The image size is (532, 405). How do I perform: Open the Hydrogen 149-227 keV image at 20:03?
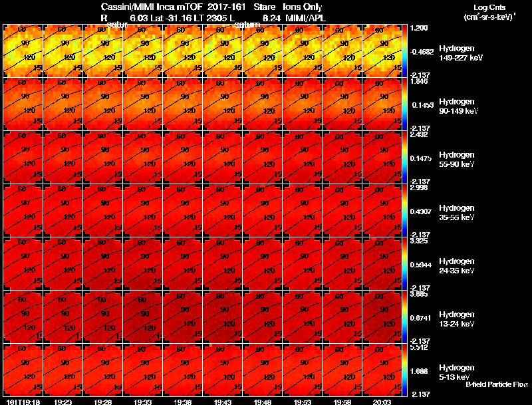tap(382, 51)
